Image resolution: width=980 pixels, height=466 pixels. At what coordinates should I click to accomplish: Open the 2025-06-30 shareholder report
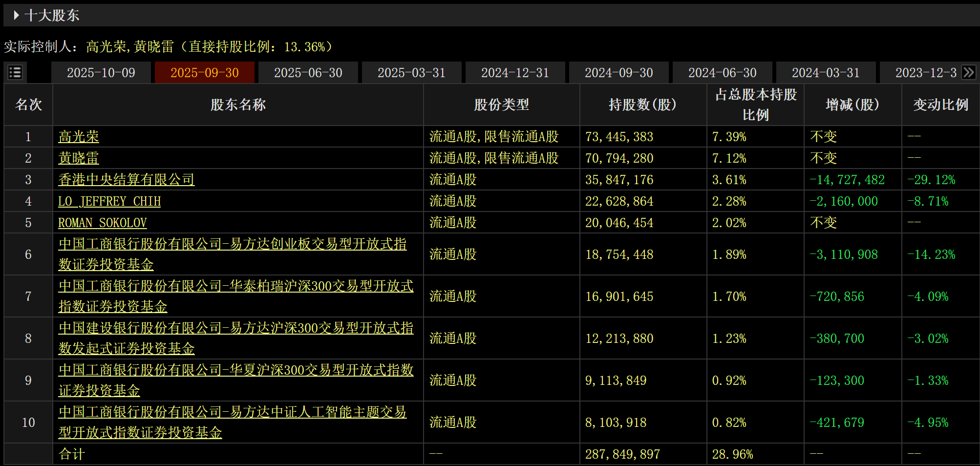(308, 72)
